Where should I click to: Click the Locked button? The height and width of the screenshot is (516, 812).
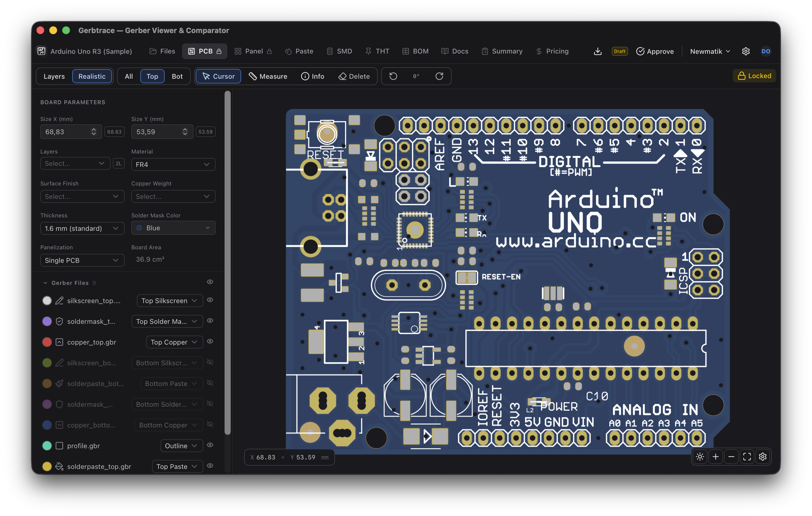point(754,76)
